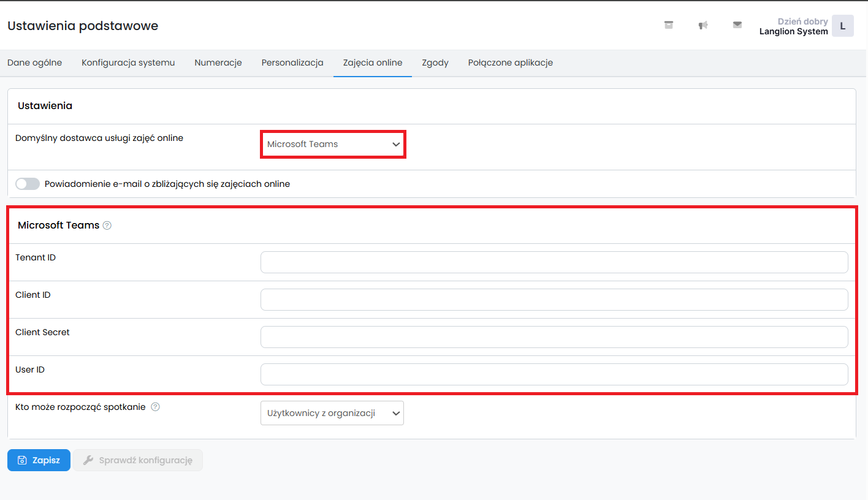Open the envelope messages icon

(x=737, y=25)
